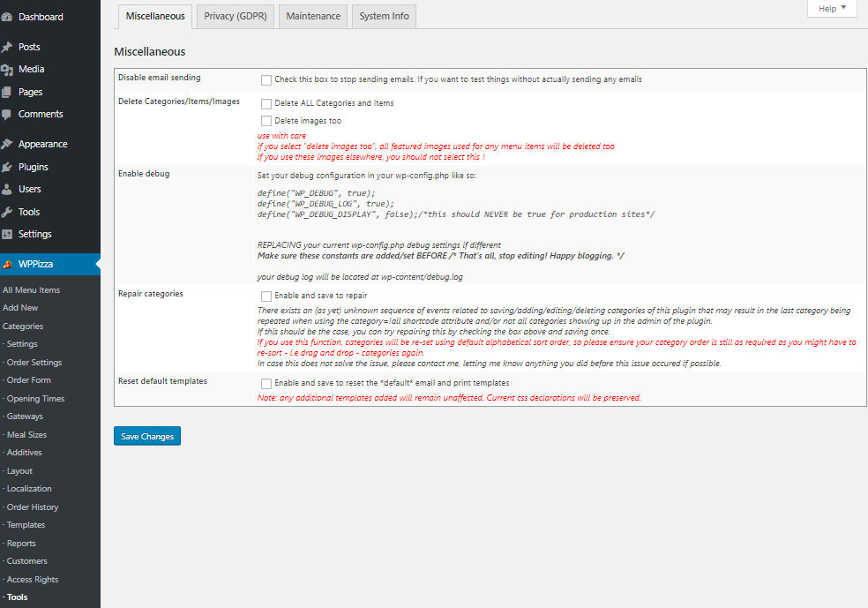Image resolution: width=868 pixels, height=608 pixels.
Task: Open the Order History submenu link
Action: coord(33,507)
